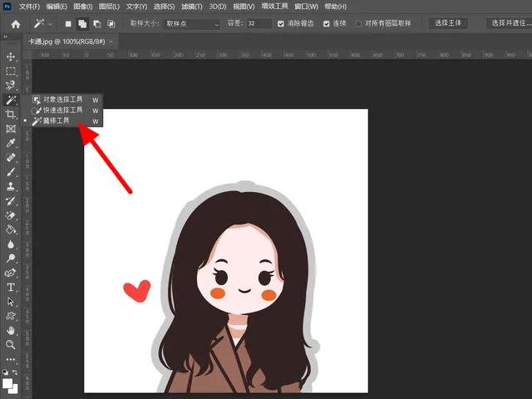Toggle the 连续 contiguous checkbox
Image resolution: width=532 pixels, height=399 pixels.
326,24
